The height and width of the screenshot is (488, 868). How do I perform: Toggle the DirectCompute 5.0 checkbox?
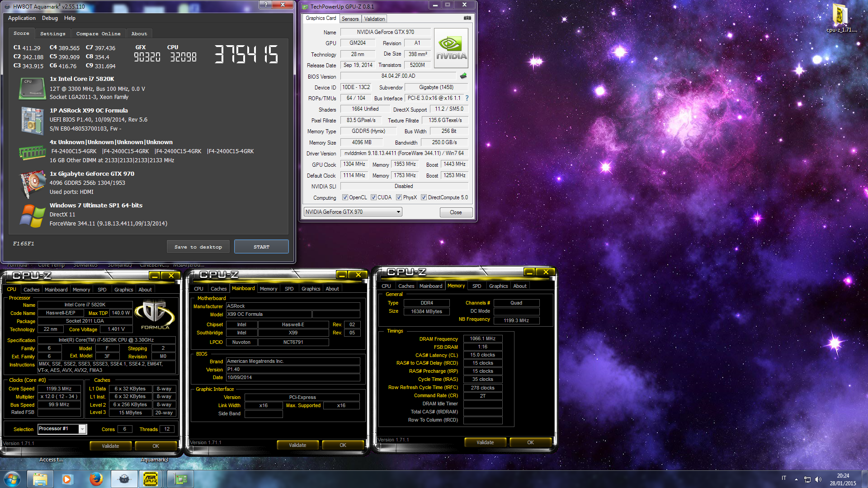click(424, 197)
